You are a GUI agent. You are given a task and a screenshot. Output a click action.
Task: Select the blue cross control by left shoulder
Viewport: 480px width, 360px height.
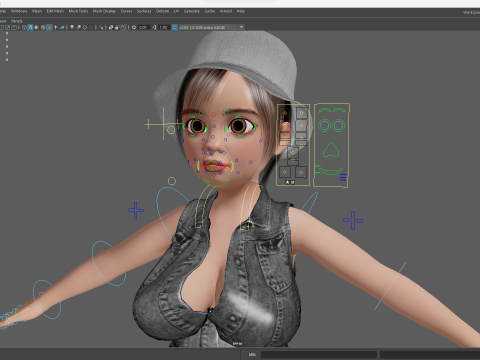point(136,210)
